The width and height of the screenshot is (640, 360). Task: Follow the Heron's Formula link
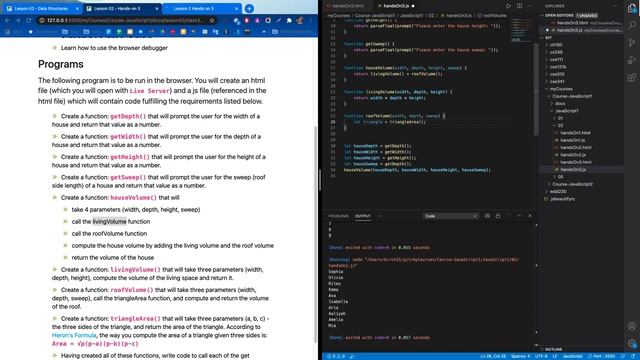click(74, 335)
